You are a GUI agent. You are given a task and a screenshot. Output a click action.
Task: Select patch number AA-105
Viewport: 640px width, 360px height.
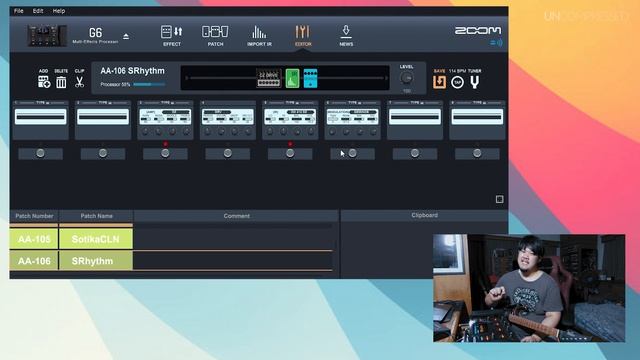coord(34,239)
